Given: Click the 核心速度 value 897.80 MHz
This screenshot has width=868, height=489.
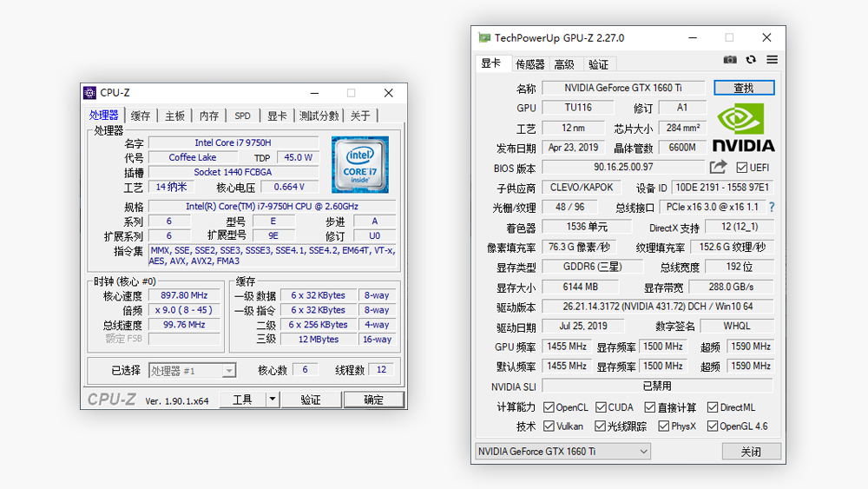Looking at the screenshot, I should 184,295.
